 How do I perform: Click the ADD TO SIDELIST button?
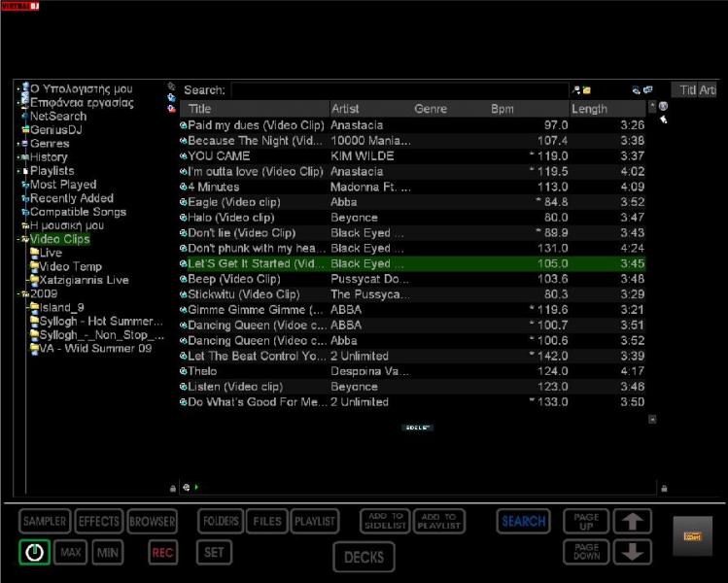click(384, 521)
